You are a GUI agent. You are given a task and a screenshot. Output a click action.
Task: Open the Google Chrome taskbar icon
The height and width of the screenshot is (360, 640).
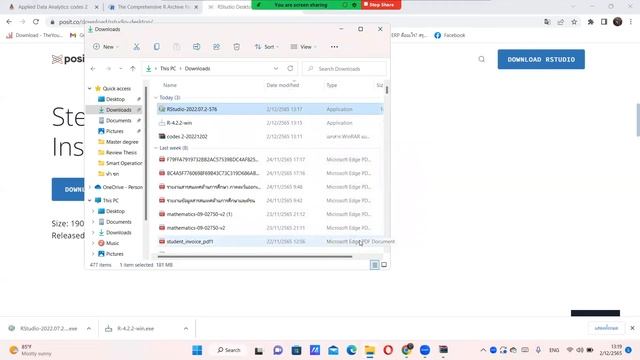407,349
